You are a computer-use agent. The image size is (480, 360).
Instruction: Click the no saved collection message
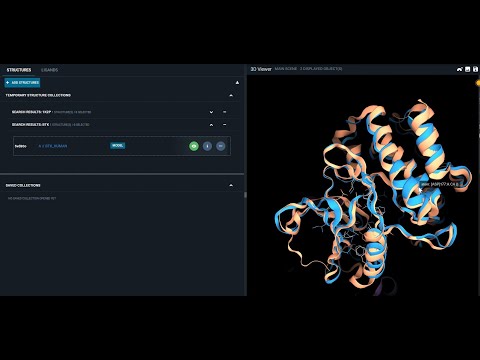click(32, 198)
